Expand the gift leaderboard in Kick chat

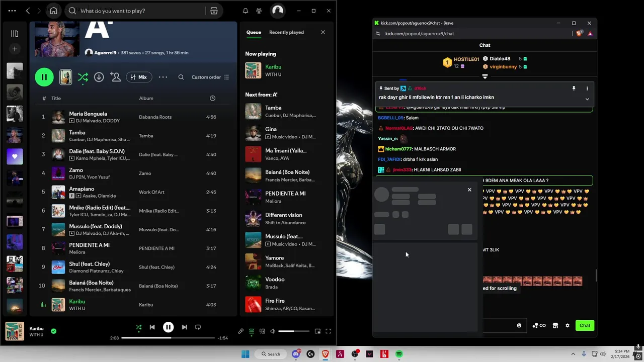pos(485,76)
